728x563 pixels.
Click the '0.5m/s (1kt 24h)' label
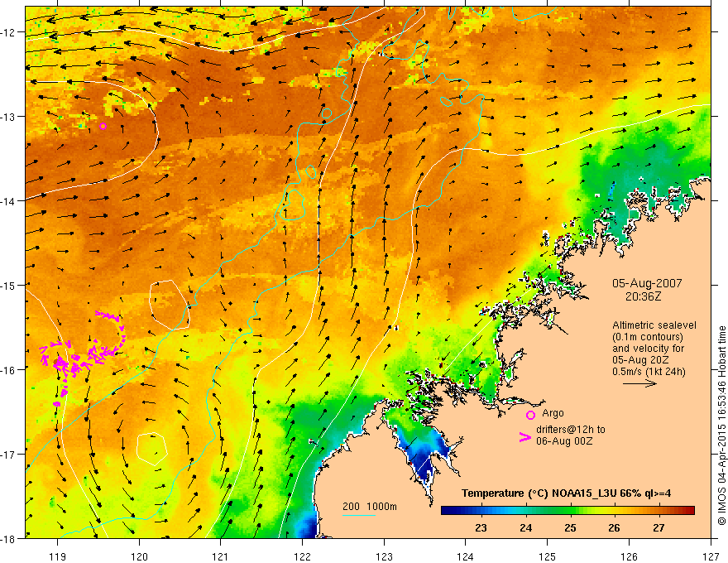649,371
